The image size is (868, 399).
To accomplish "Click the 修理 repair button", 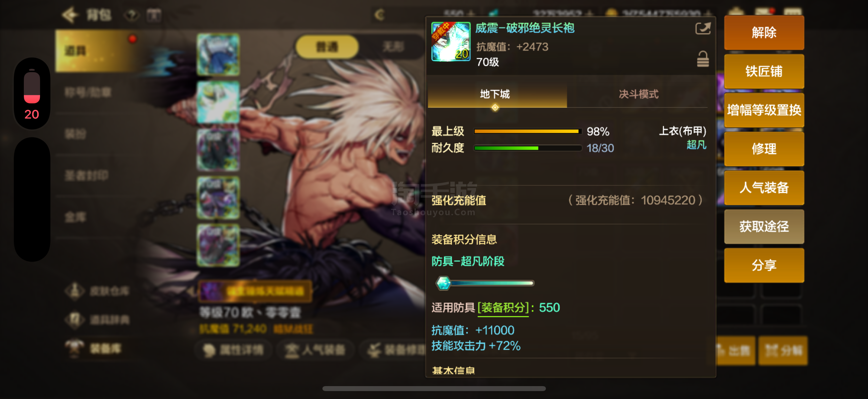I will (764, 149).
